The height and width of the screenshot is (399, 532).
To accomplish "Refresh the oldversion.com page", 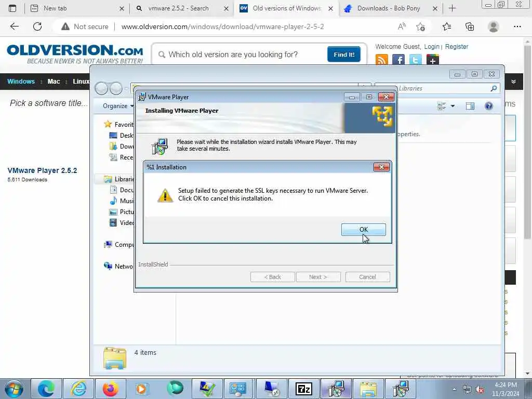I will point(37,26).
